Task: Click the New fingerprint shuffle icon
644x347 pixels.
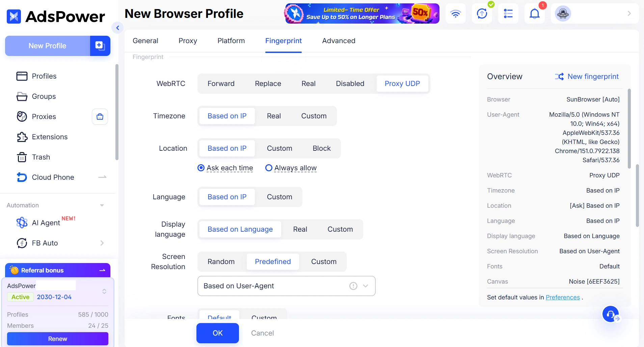Action: 560,77
